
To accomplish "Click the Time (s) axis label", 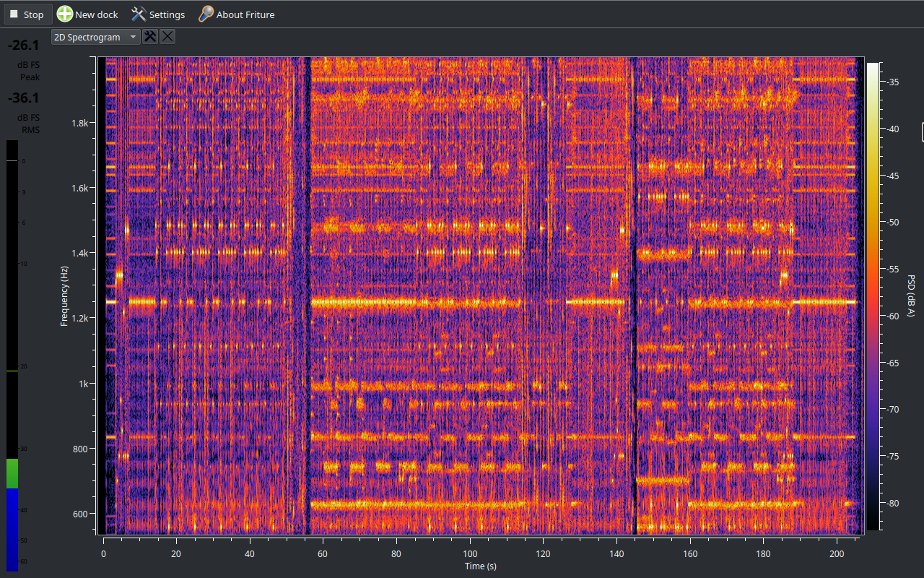I will click(x=480, y=566).
